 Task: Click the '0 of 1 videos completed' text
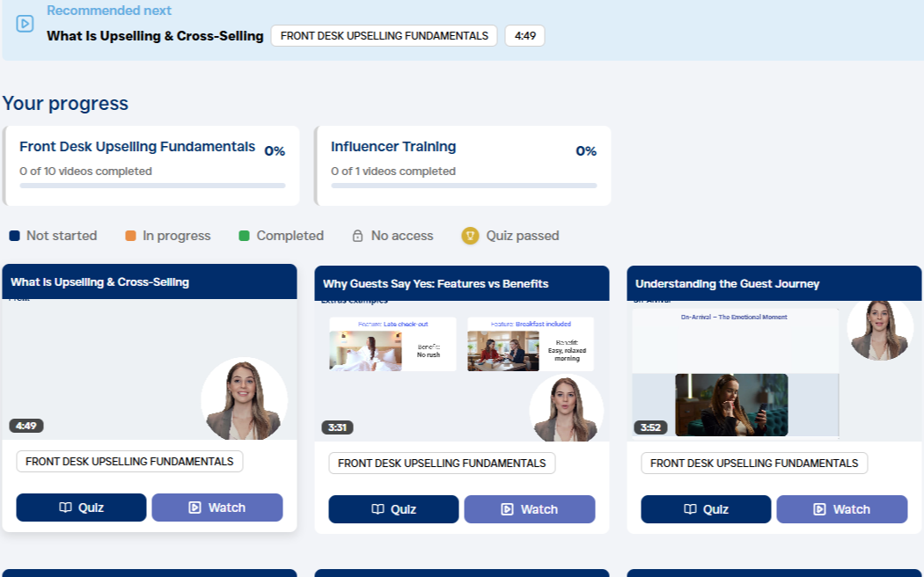393,172
